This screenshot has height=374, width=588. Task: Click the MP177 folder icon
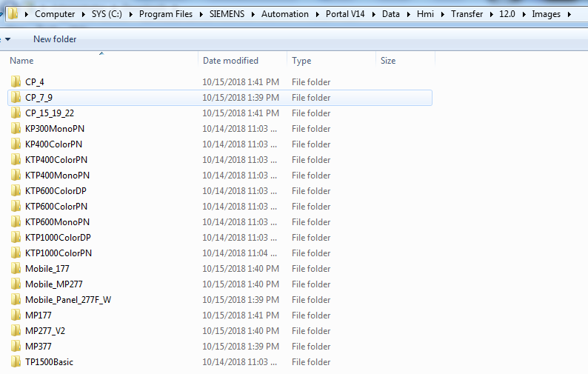[16, 315]
